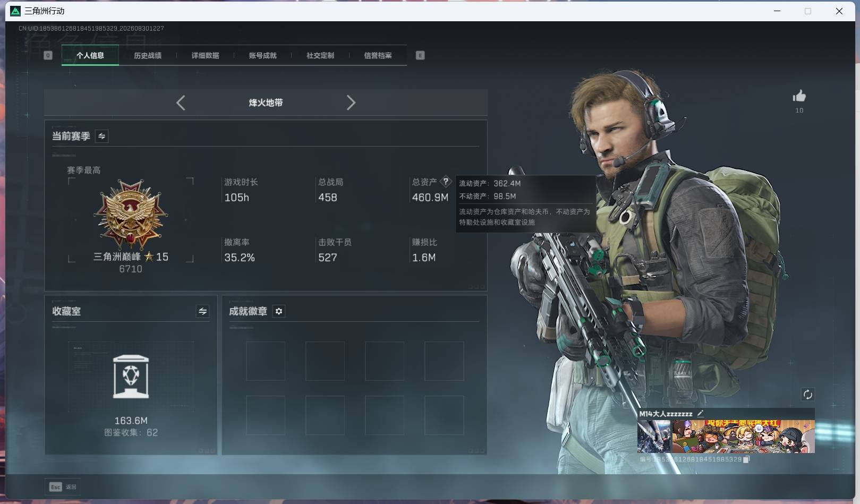Click the rank score 6710

point(131,269)
